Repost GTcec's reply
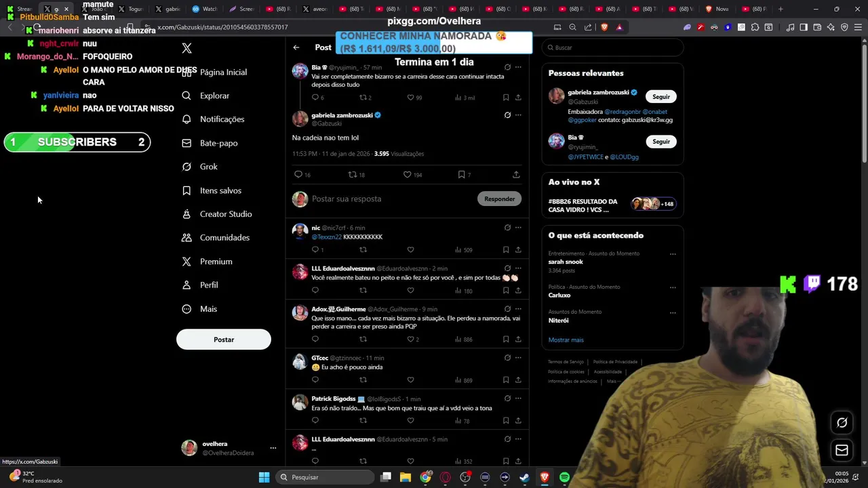This screenshot has height=488, width=868. 363,380
